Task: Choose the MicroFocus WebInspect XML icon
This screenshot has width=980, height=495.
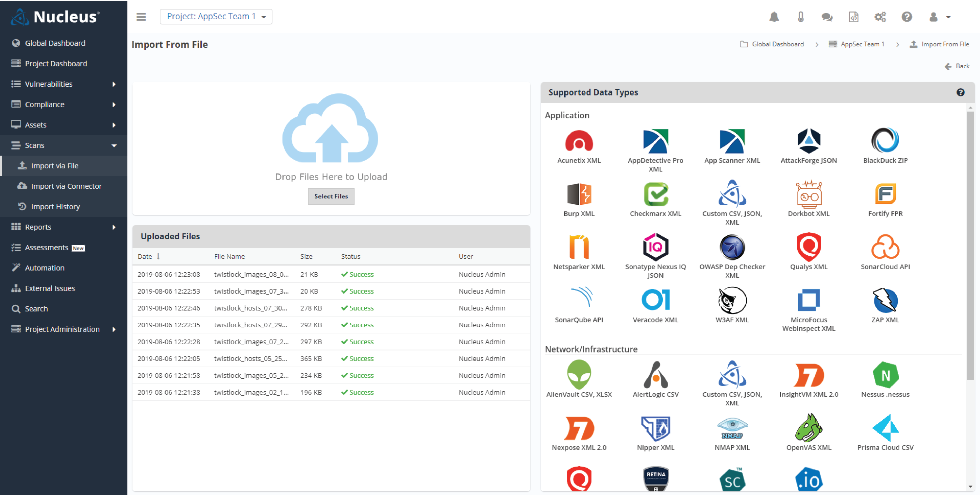Action: pos(808,300)
